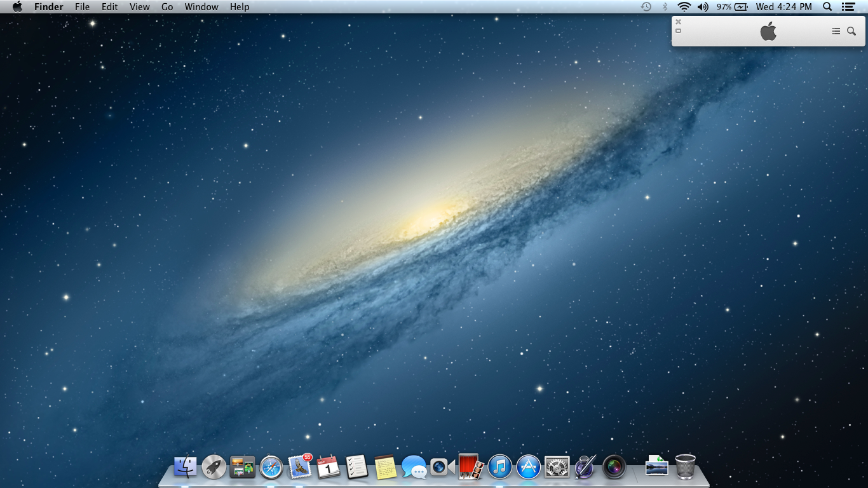Open Messages chat bubbles in Dock
This screenshot has height=488, width=868.
[x=414, y=468]
